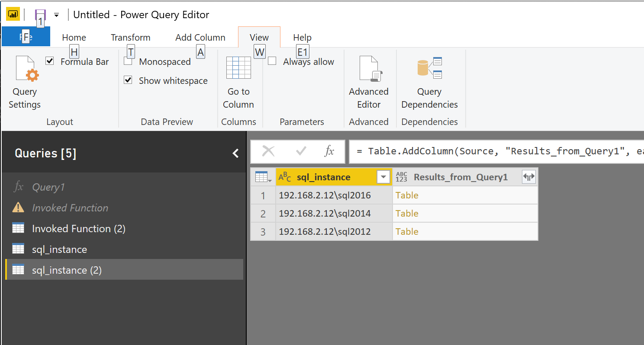
Task: Click cell 192.168.2.12\sql2012
Action: pyautogui.click(x=334, y=232)
